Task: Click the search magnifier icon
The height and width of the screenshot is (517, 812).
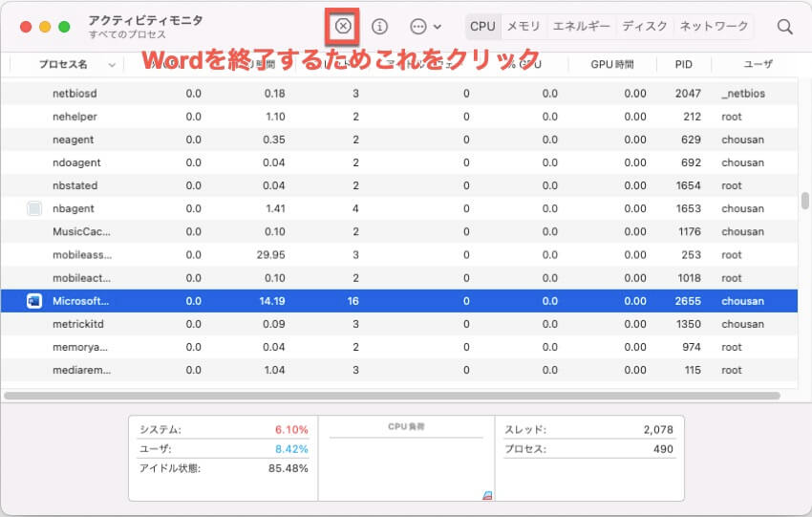Action: tap(784, 27)
